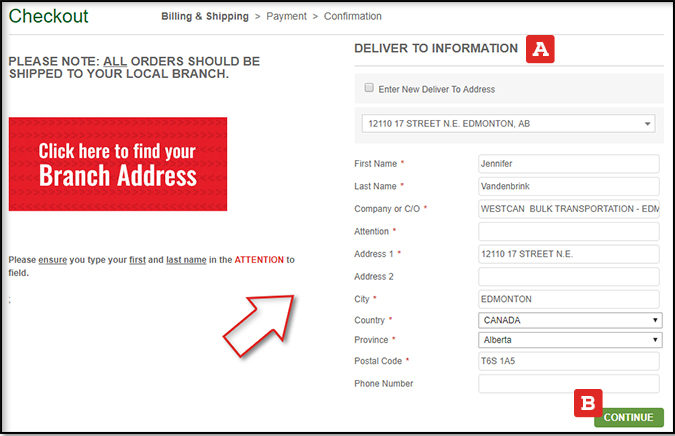Click into the empty Attention field
Viewport: 675px width, 436px height.
pyautogui.click(x=569, y=231)
